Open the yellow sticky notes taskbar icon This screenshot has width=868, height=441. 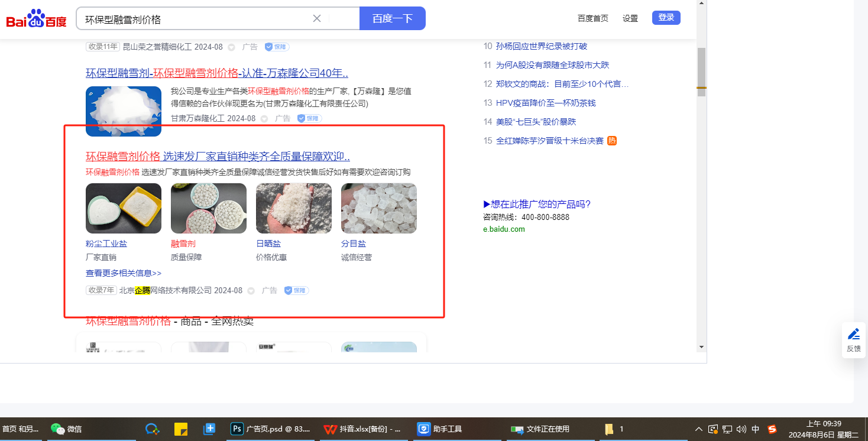181,429
